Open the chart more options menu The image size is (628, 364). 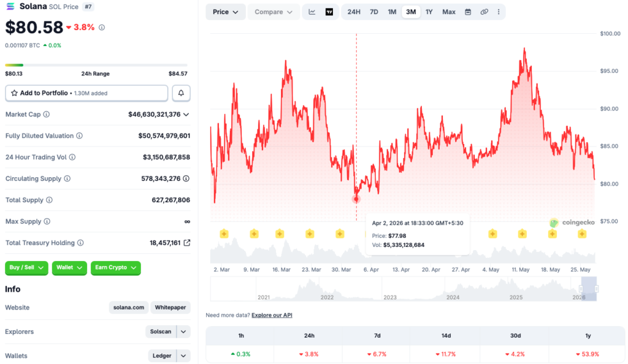tap(499, 12)
